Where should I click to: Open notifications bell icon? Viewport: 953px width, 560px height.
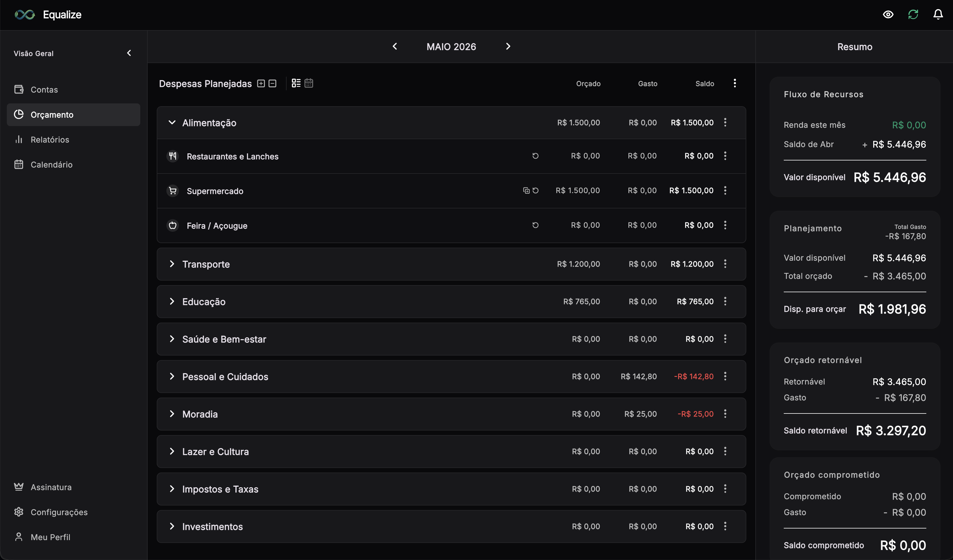pyautogui.click(x=938, y=15)
